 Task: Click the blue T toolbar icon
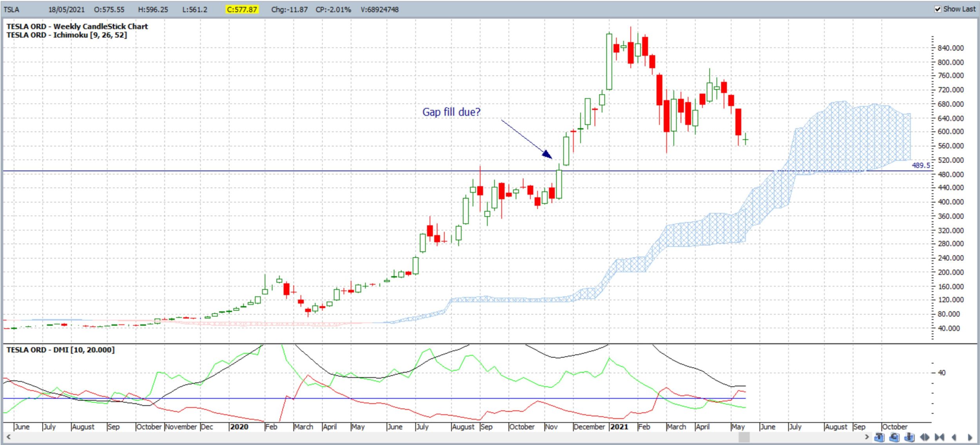pos(879,437)
